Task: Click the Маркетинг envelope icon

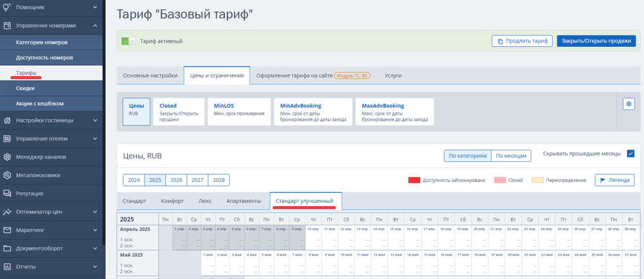Action: [7, 230]
